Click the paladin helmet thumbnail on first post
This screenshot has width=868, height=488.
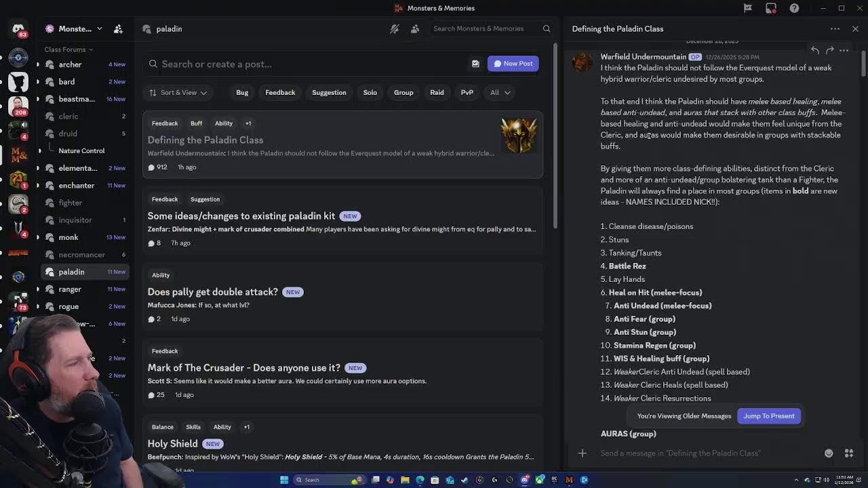pyautogui.click(x=519, y=136)
